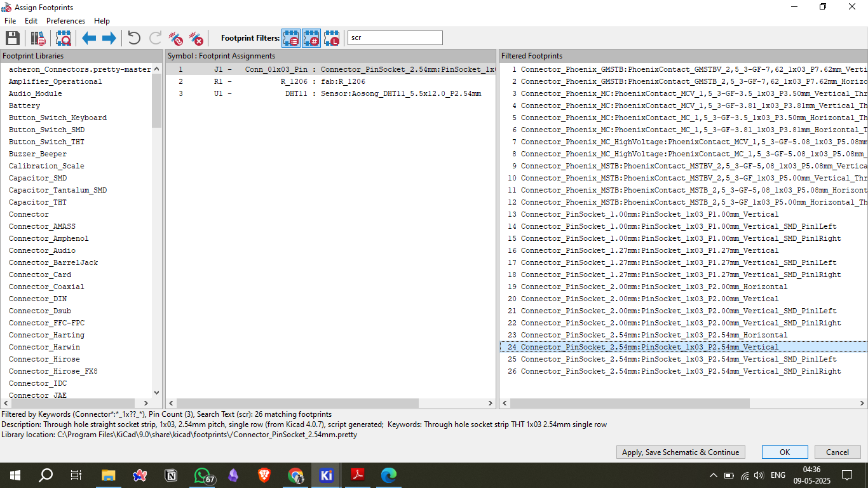The width and height of the screenshot is (868, 488).
Task: Run automatic footprint association
Action: click(176, 38)
